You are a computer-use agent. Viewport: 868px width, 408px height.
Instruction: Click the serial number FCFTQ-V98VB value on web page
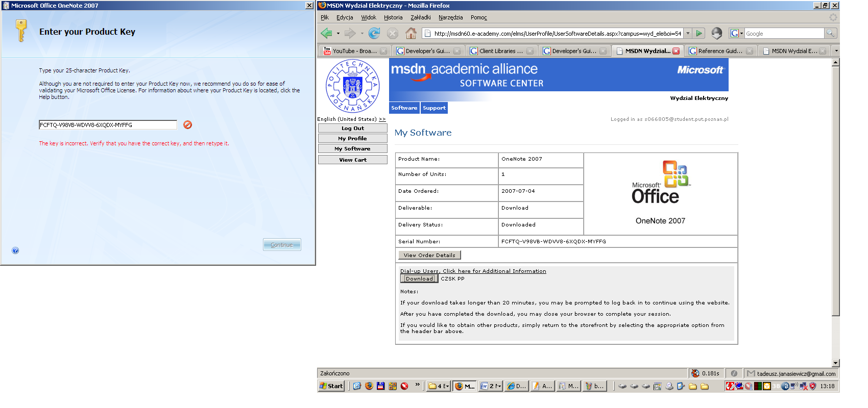553,242
